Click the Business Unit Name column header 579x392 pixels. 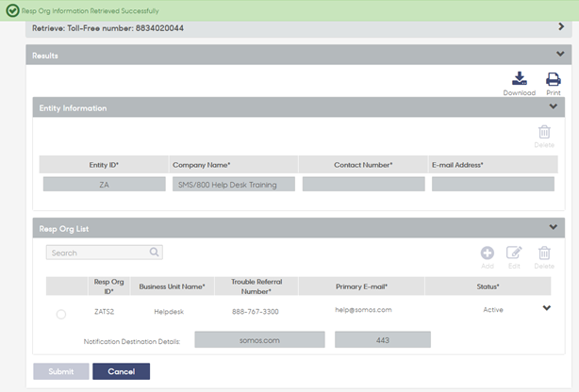[x=172, y=286]
